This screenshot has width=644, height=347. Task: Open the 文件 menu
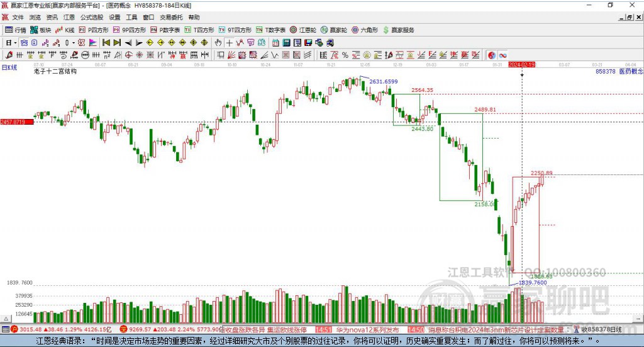[x=18, y=17]
